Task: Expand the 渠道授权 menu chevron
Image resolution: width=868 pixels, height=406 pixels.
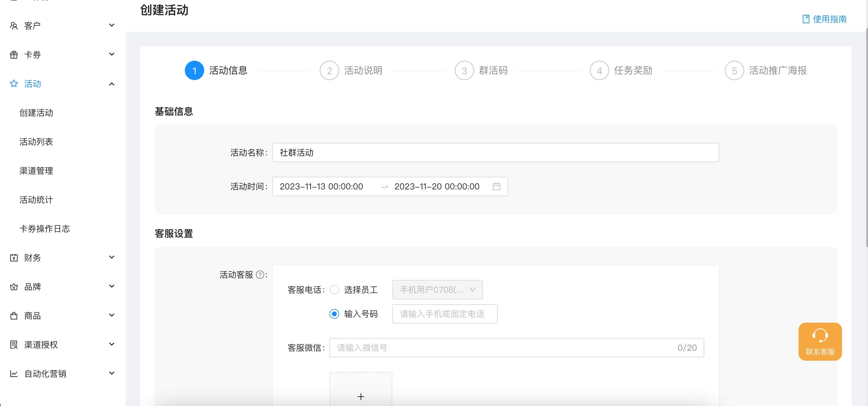Action: tap(111, 344)
